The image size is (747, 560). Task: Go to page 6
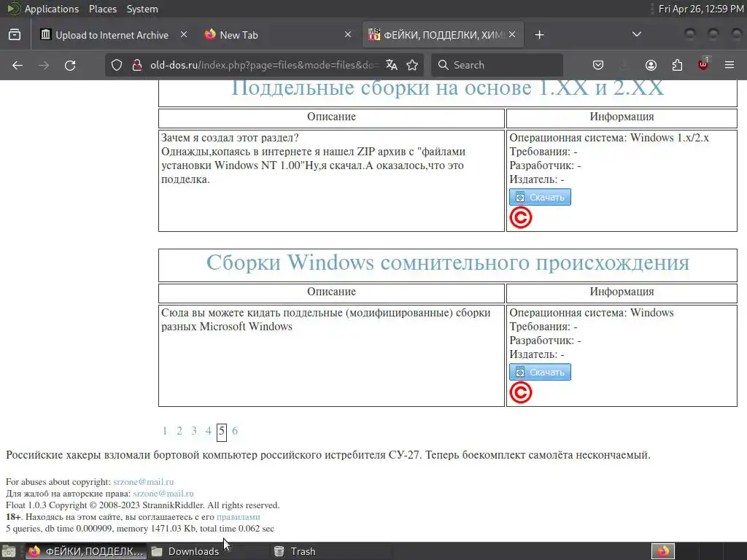(x=235, y=431)
